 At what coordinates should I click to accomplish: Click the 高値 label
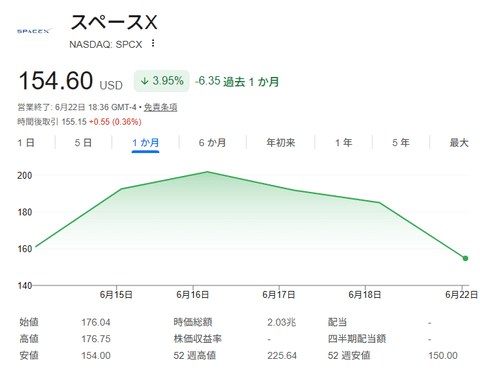[29, 339]
